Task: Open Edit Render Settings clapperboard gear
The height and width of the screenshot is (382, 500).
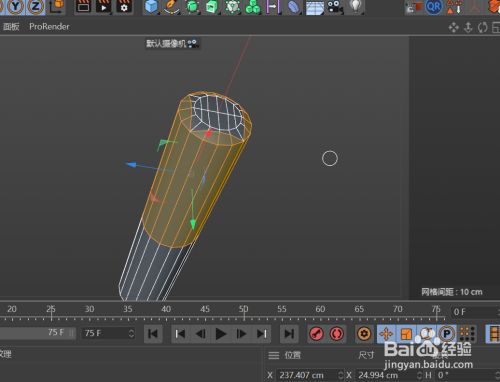Action: [124, 6]
